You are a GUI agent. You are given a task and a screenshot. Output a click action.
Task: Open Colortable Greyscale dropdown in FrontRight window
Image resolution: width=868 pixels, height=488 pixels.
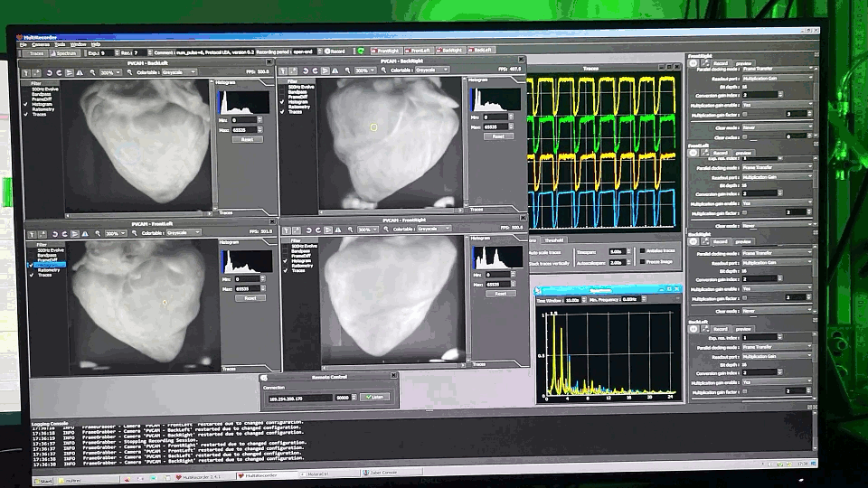[x=435, y=229]
